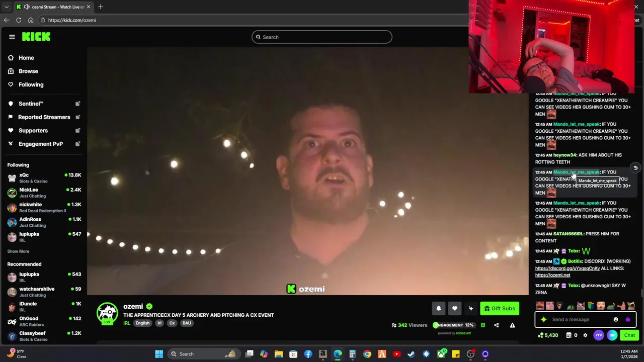Open Steam from the taskbar
The width and height of the screenshot is (644, 362).
(x=412, y=354)
